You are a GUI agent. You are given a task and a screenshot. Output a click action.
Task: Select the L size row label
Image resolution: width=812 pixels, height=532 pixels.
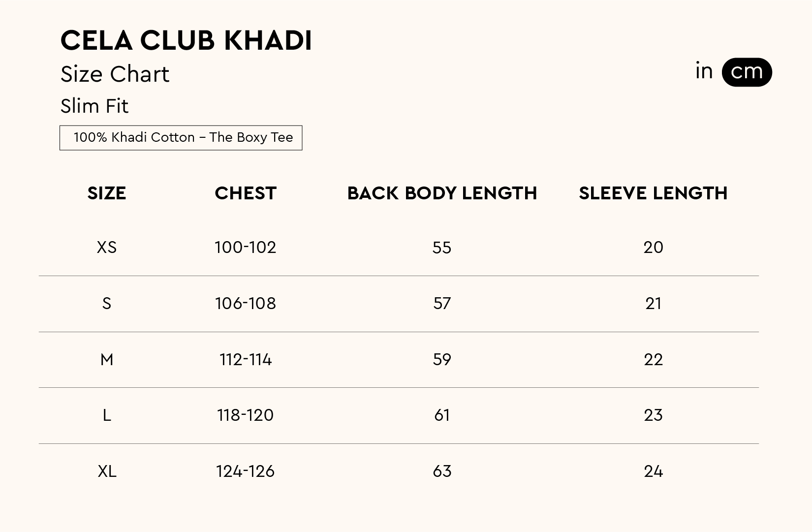tap(107, 416)
